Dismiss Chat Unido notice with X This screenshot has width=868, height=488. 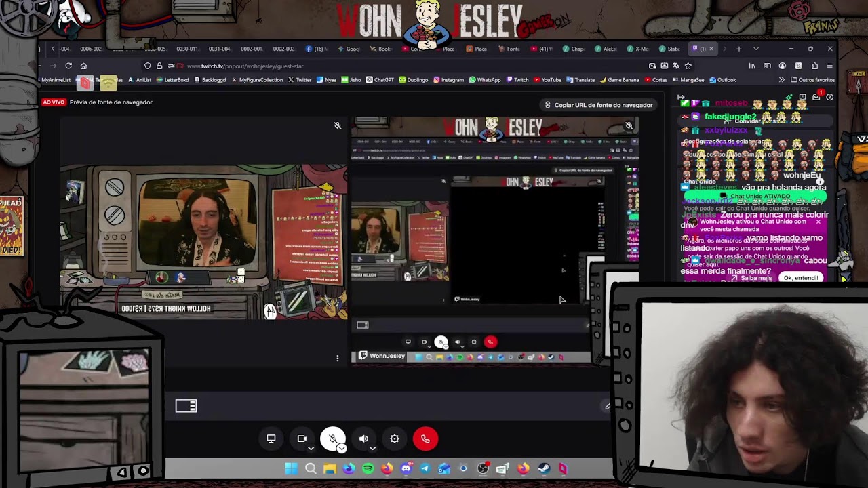point(818,222)
